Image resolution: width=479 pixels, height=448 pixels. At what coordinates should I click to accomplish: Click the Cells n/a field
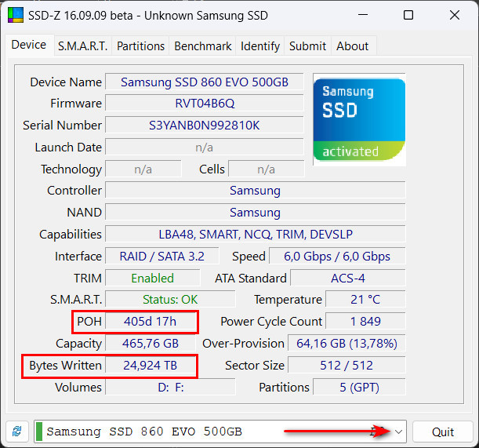267,169
